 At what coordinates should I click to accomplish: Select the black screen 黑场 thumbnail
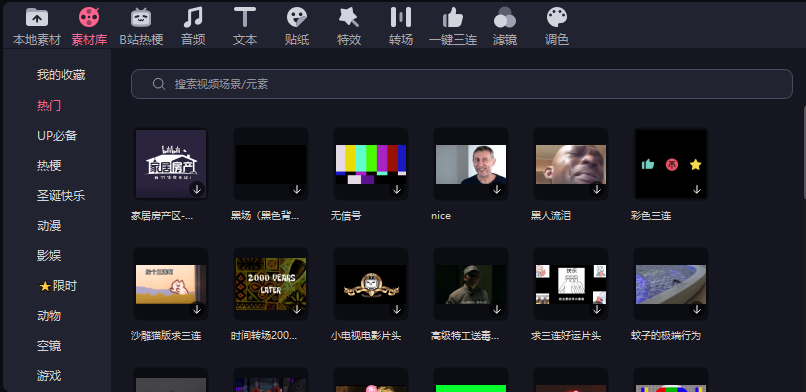[x=271, y=164]
